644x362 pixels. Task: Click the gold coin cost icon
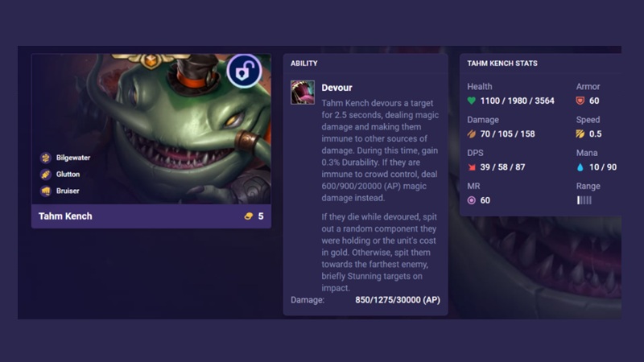(249, 216)
